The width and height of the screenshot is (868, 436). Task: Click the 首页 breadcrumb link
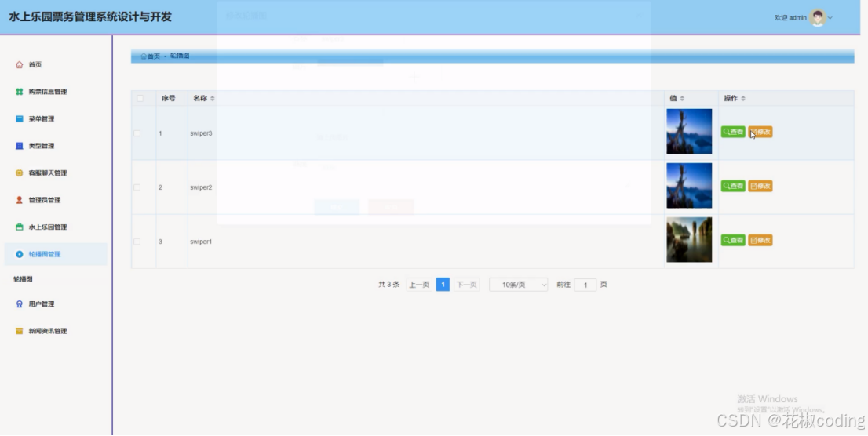(151, 56)
